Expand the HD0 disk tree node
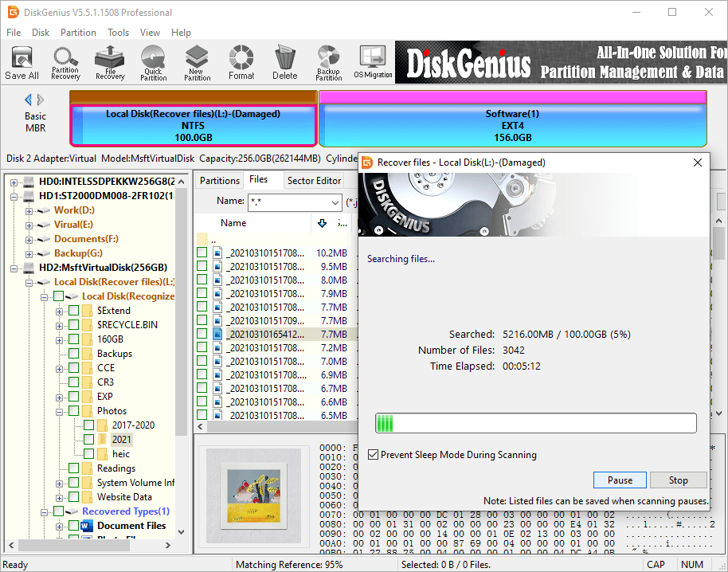Image resolution: width=728 pixels, height=572 pixels. (x=14, y=182)
